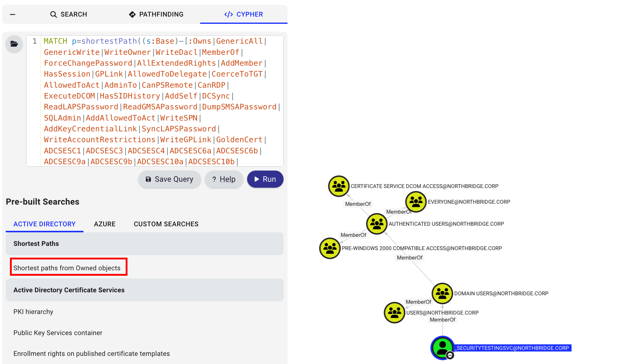Select the Pre-Windows 2000 Compatible Access node
Image resolution: width=622 pixels, height=364 pixels.
tap(330, 248)
